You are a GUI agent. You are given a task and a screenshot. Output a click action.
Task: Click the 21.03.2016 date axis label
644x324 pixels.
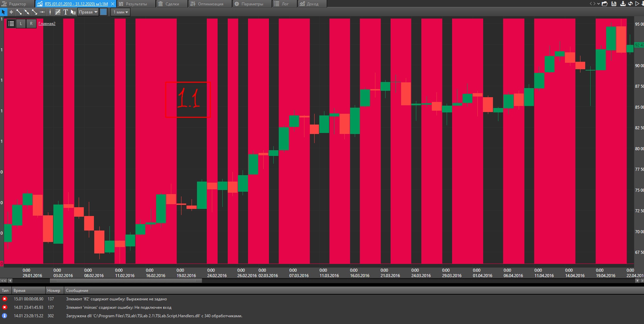pos(390,276)
